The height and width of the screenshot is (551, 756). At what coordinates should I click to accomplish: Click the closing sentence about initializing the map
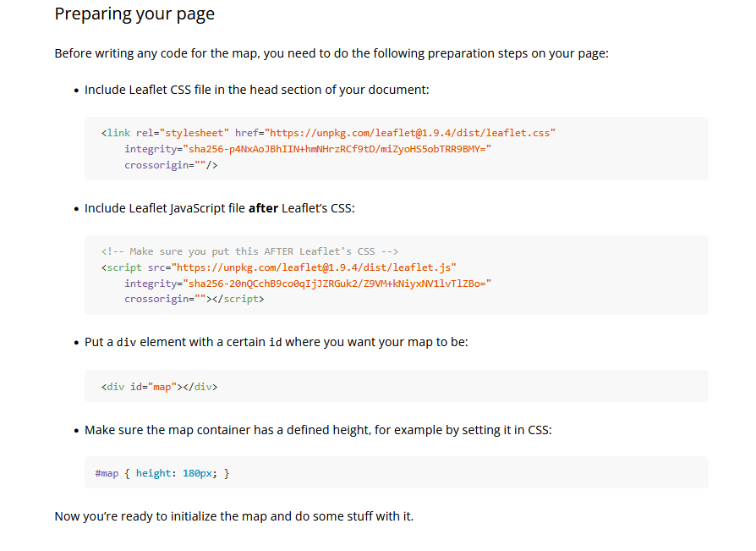pyautogui.click(x=233, y=515)
